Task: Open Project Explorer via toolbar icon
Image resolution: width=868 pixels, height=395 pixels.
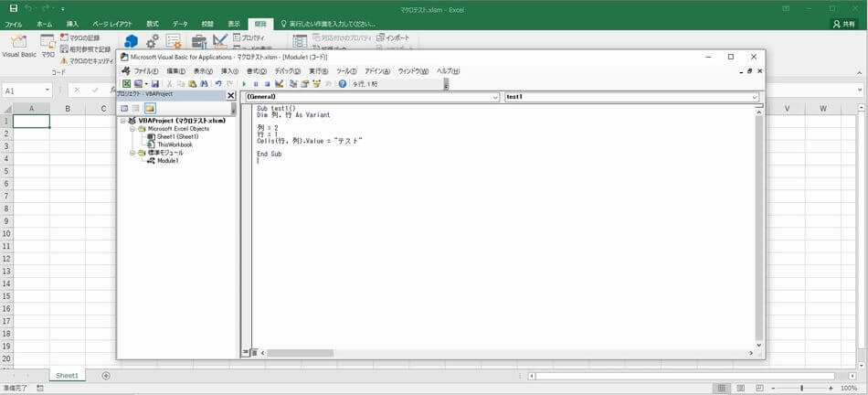Action: point(293,83)
